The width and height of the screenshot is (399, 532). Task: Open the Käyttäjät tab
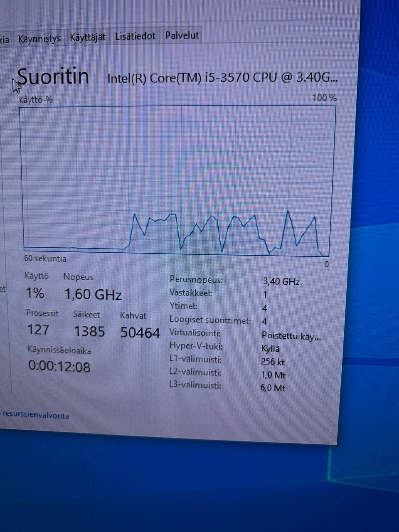coord(88,37)
